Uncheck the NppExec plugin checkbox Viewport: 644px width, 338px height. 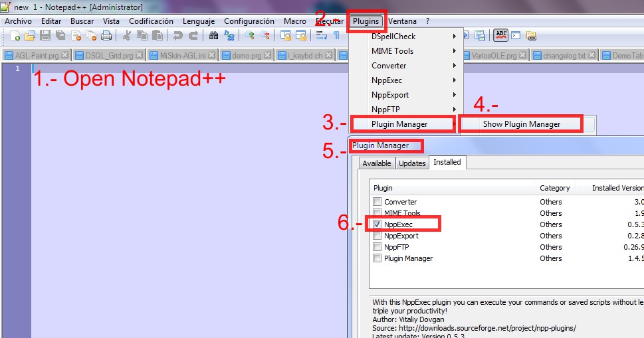377,224
